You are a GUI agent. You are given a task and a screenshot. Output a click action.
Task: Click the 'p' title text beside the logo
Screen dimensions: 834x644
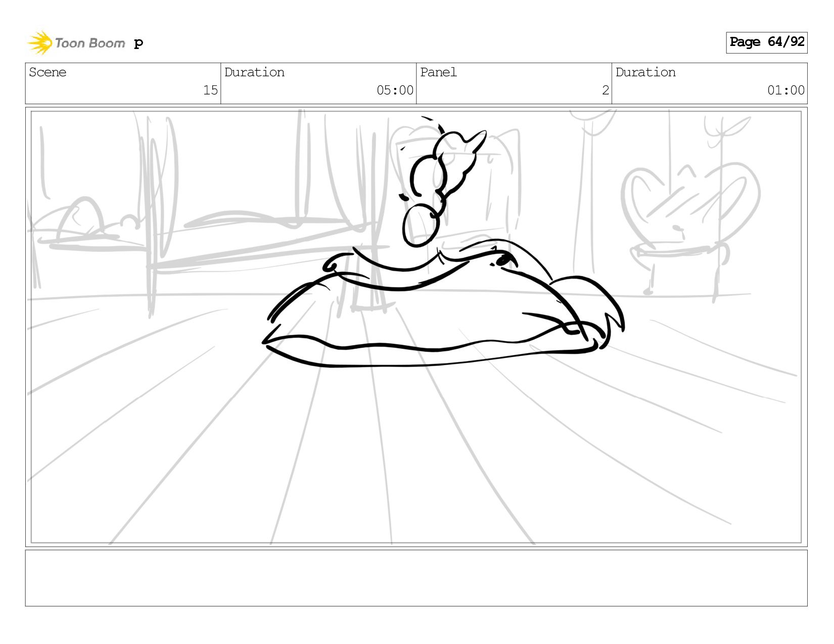pyautogui.click(x=138, y=43)
